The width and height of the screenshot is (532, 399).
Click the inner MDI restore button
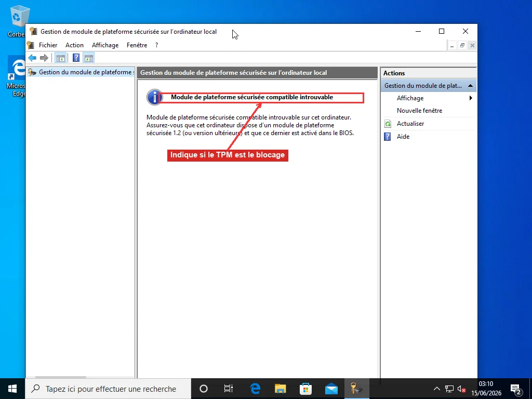click(x=462, y=45)
